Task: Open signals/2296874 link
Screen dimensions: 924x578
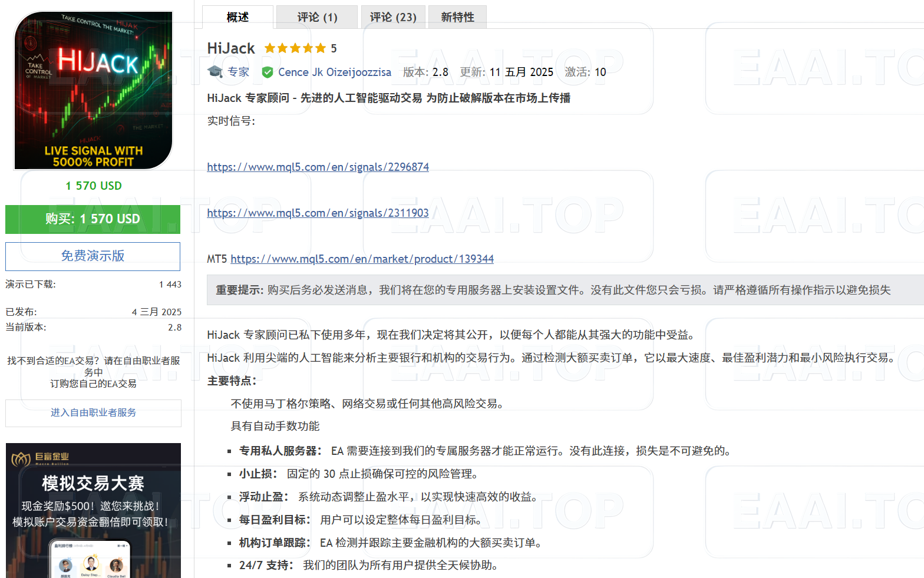Action: click(x=318, y=167)
